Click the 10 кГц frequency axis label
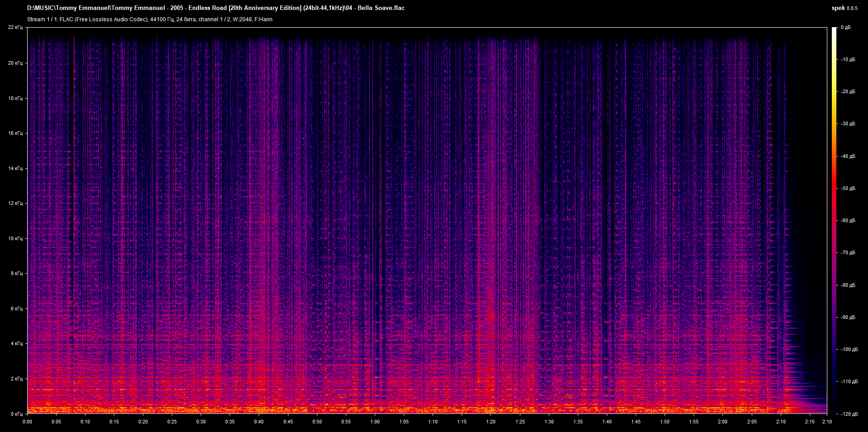868x432 pixels. (15, 238)
